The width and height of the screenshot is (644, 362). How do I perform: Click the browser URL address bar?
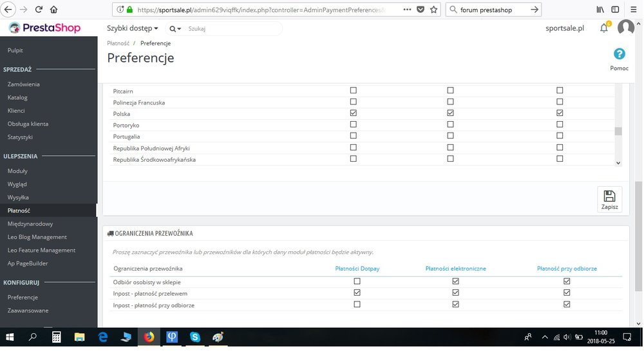(x=261, y=10)
